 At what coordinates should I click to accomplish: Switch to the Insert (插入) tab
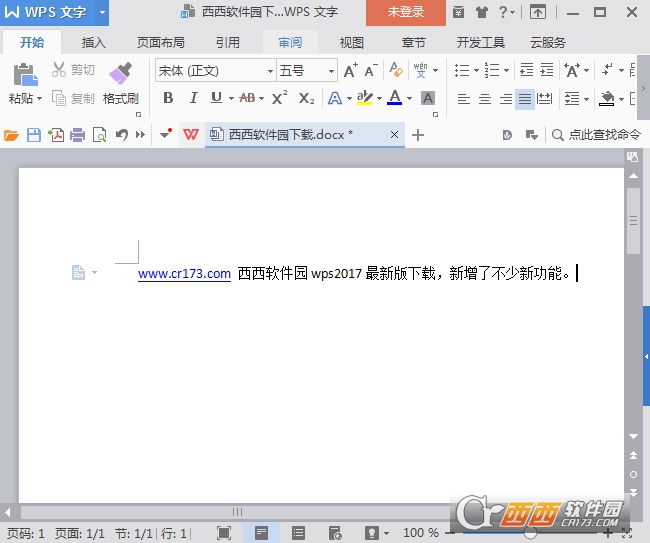(x=94, y=43)
